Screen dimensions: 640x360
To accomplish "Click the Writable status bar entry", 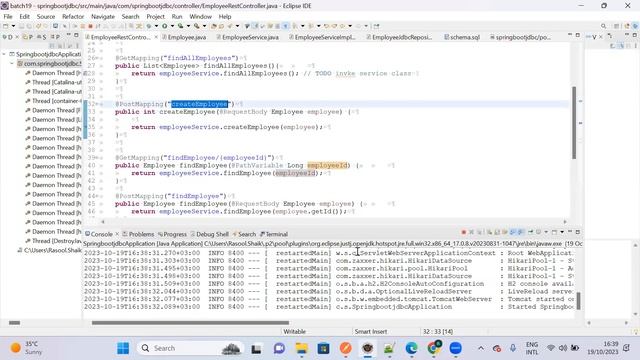I will pos(294,331).
